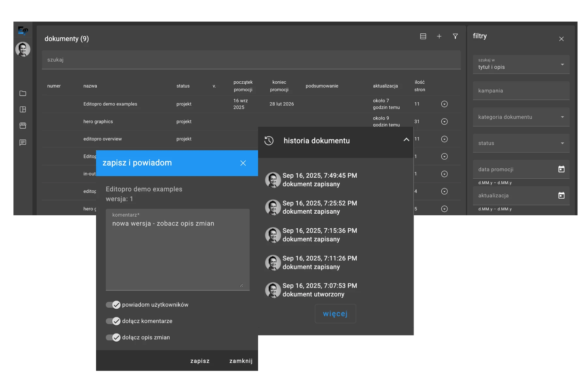Open the layout templates sidebar icon
The width and height of the screenshot is (588, 392).
point(23,109)
